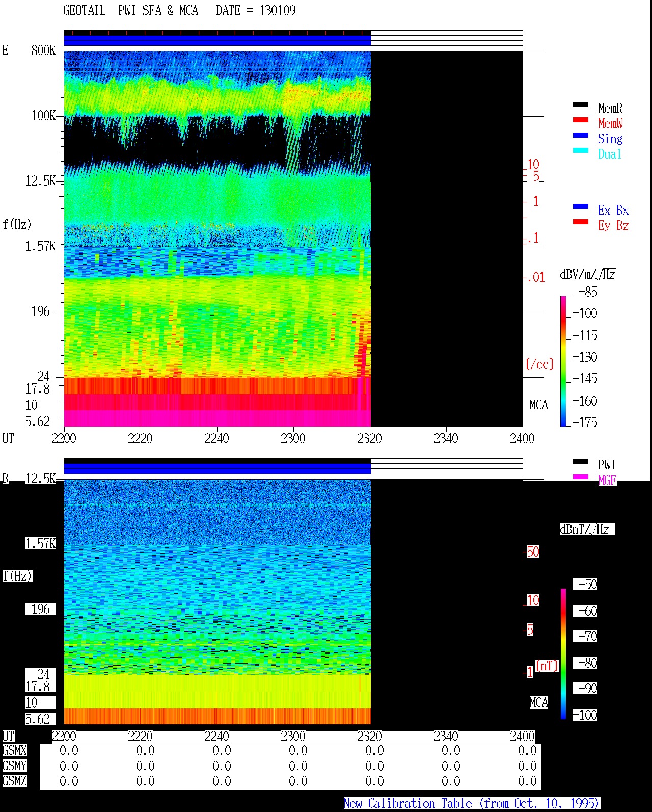Click the -115 color scale value
The height and width of the screenshot is (812, 652).
(585, 335)
